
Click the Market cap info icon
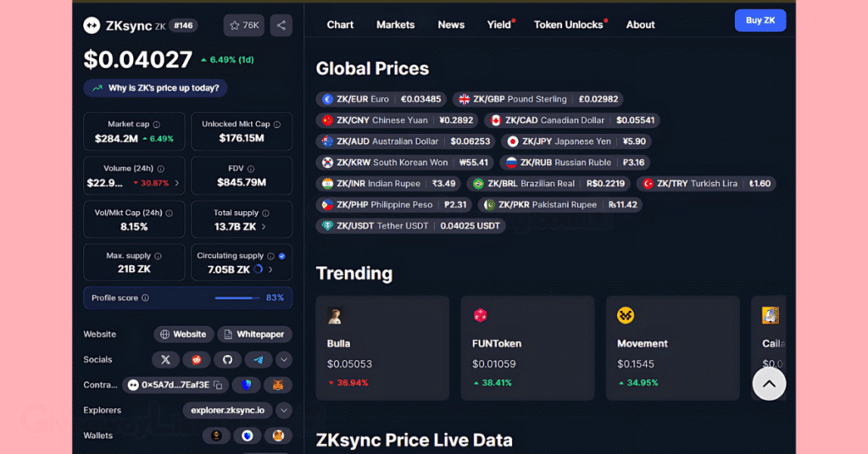tap(157, 125)
